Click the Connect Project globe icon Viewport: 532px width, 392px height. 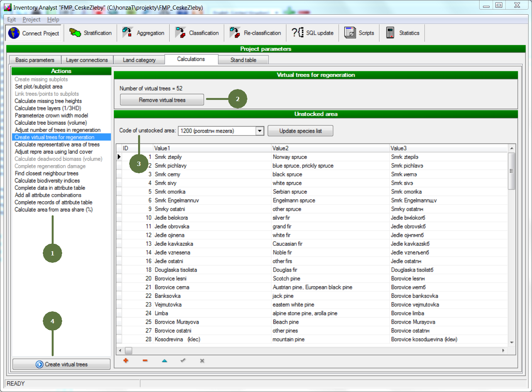[14, 33]
